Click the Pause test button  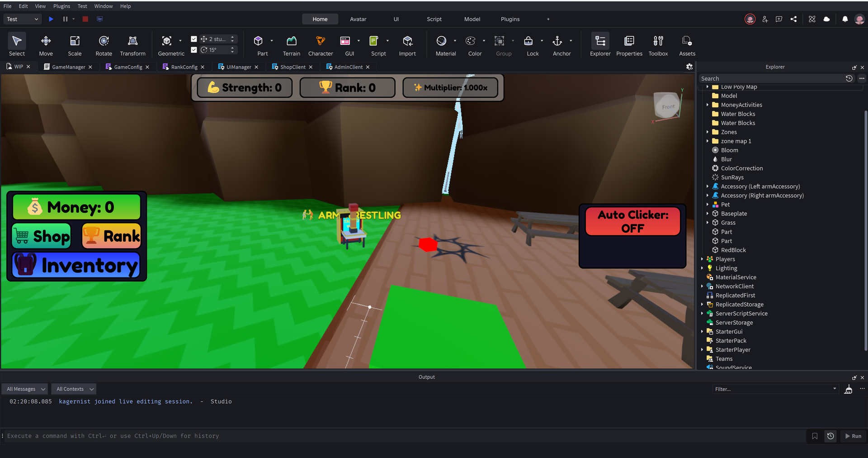coord(65,19)
